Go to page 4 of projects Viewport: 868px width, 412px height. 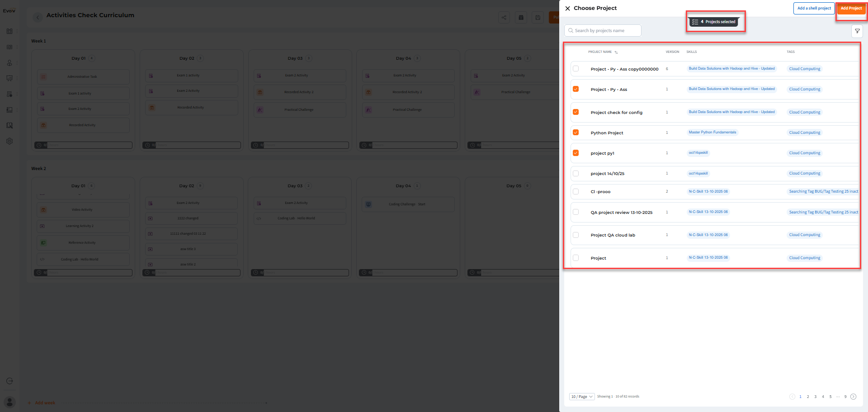[x=823, y=397]
